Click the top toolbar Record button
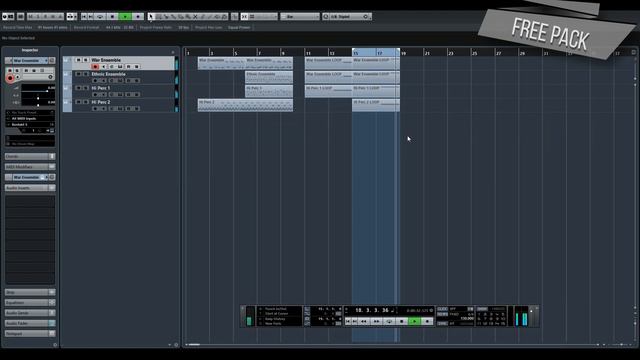This screenshot has width=640, height=360. tap(138, 17)
